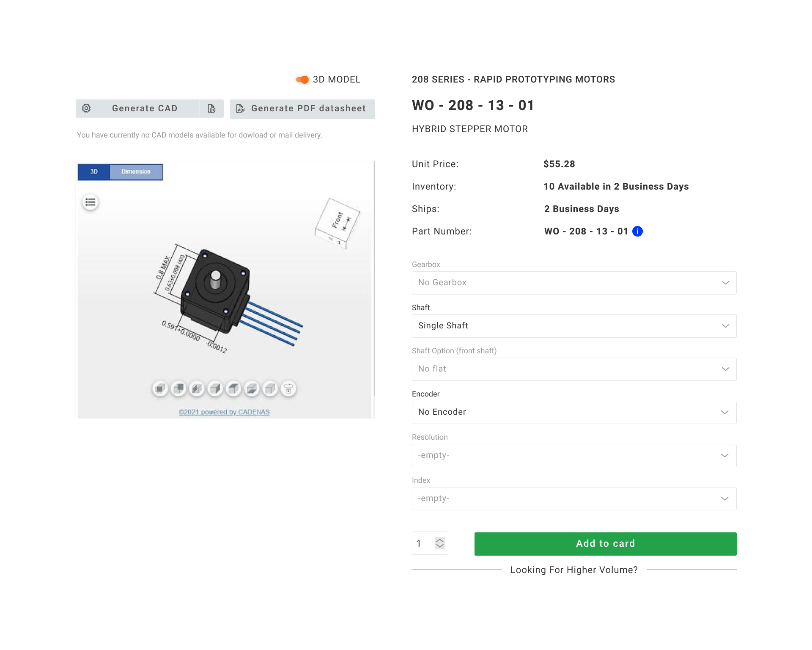The image size is (812, 650).
Task: Click the PDF icon on datasheet button
Action: tap(241, 109)
